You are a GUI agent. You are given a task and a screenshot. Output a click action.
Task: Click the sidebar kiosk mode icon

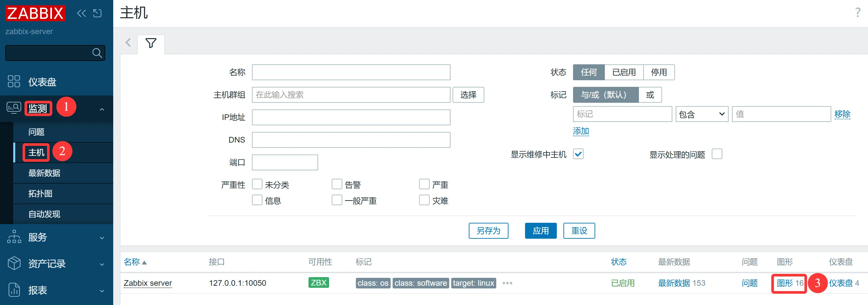(97, 13)
